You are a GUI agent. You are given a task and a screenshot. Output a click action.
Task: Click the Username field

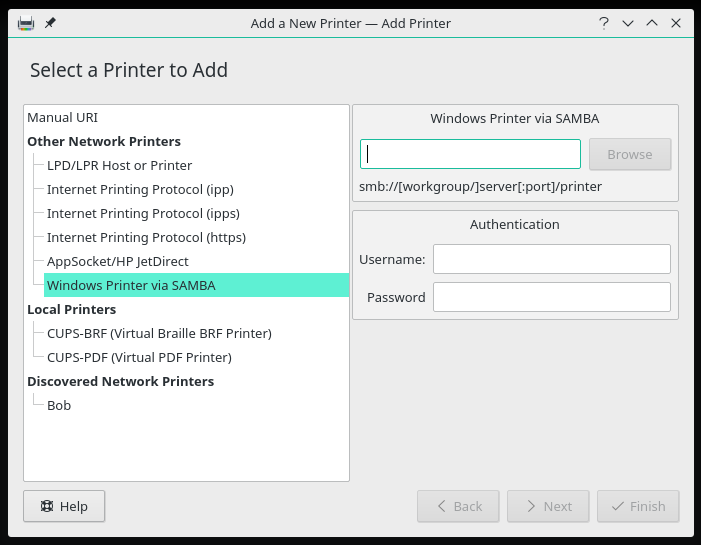[x=552, y=259]
